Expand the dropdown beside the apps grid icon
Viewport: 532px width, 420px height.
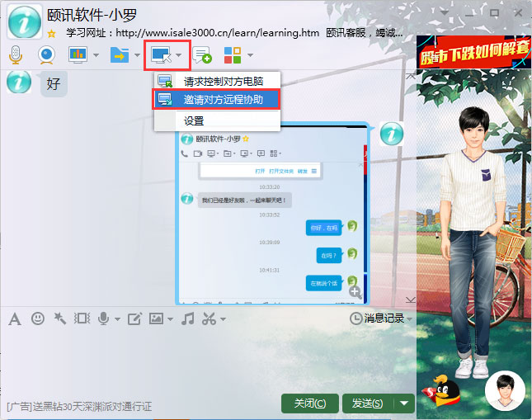point(251,55)
